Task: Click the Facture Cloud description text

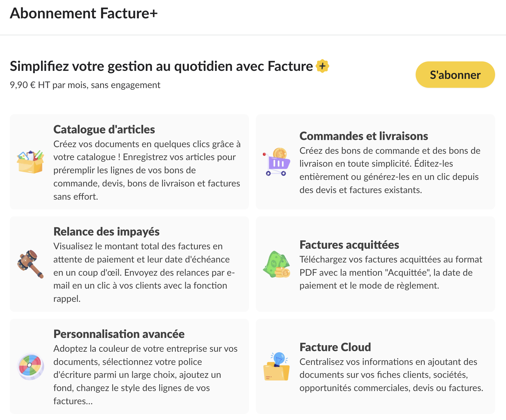Action: tap(391, 375)
